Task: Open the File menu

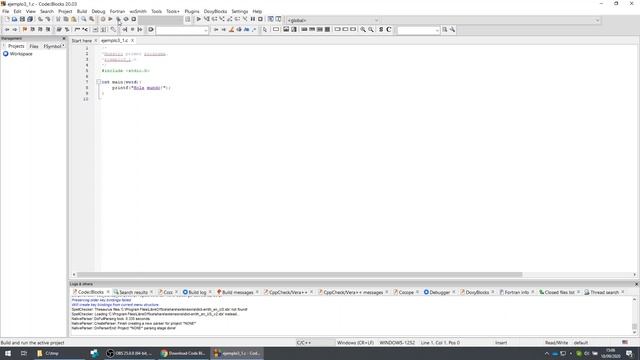Action: [6, 11]
